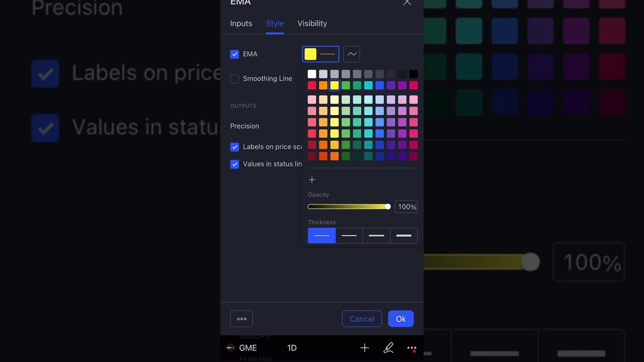Choose the highlighted selected yellow swatch
The width and height of the screenshot is (644, 362).
pyautogui.click(x=335, y=85)
